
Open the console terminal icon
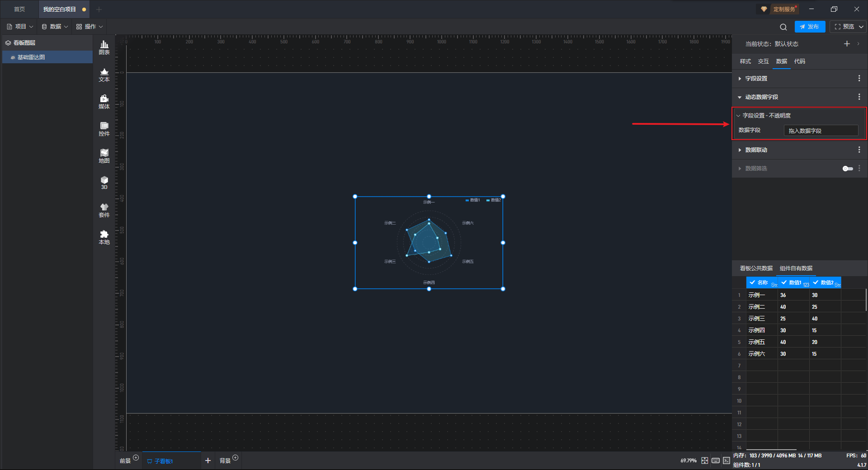coord(726,461)
